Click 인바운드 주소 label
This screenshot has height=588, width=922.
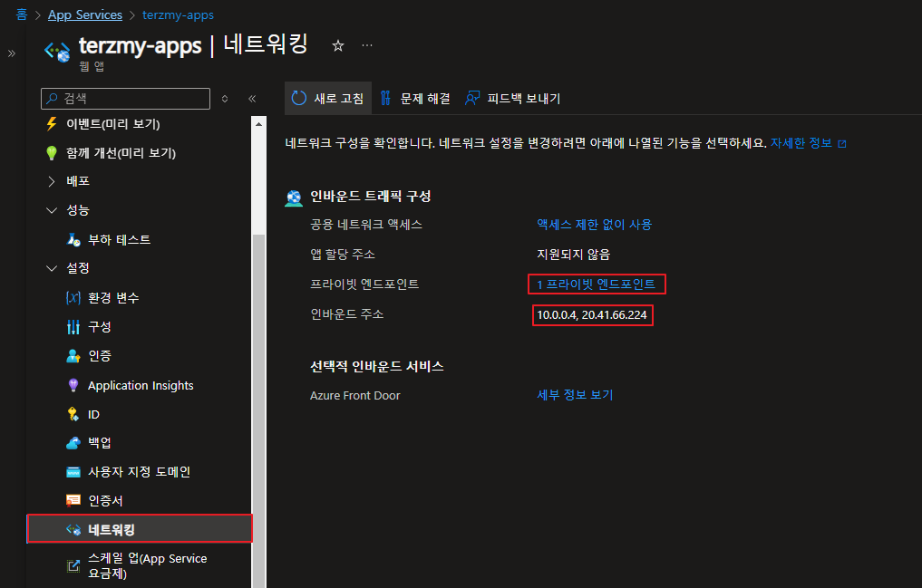pos(347,314)
